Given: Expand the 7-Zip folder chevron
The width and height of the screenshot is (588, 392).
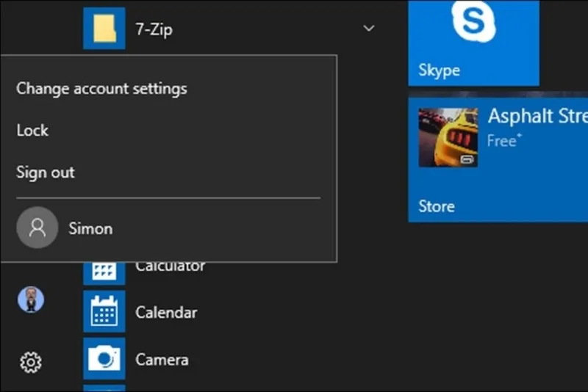Looking at the screenshot, I should [369, 29].
